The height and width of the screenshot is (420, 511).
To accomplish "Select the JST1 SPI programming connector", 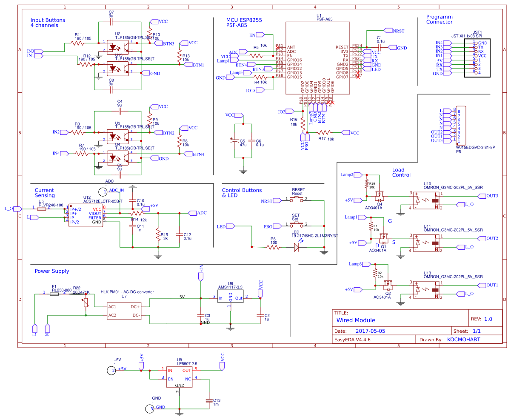I will coord(477,57).
